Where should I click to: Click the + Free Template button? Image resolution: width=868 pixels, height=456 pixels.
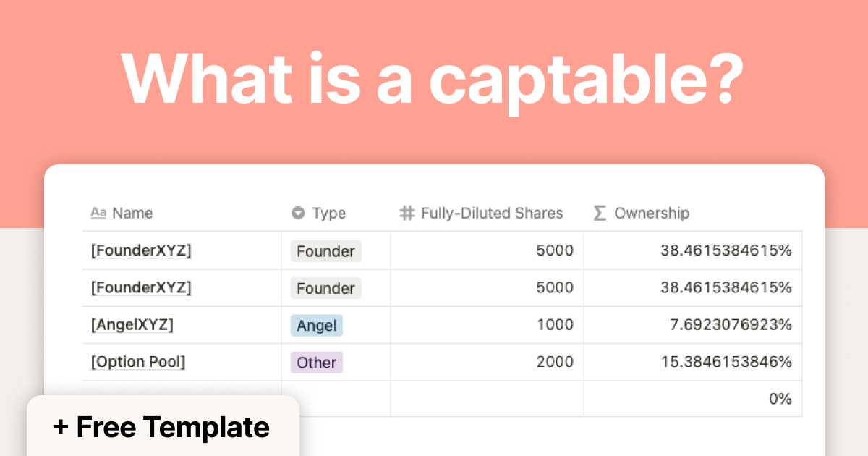162,427
